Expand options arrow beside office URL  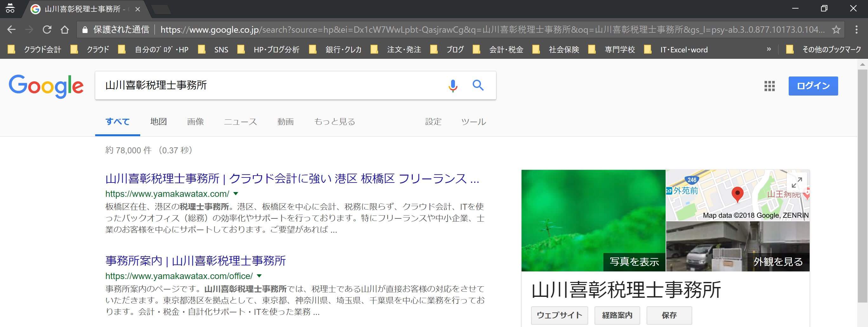coord(259,276)
